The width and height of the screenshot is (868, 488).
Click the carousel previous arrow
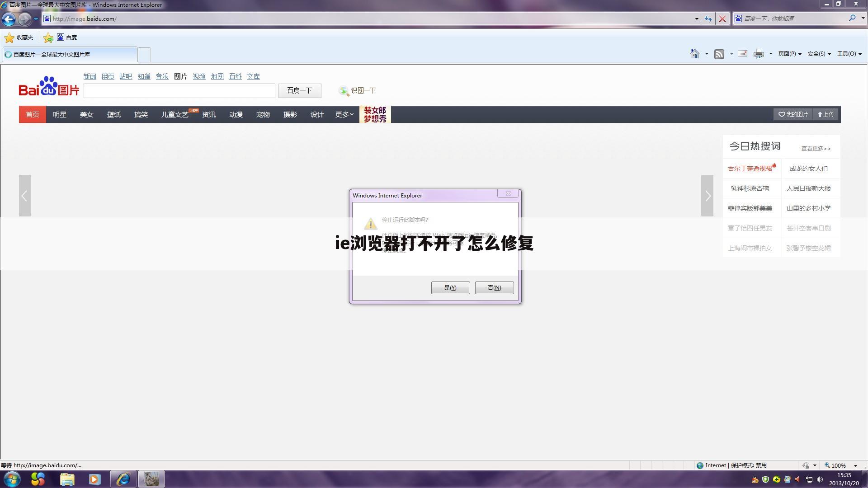[x=25, y=196]
